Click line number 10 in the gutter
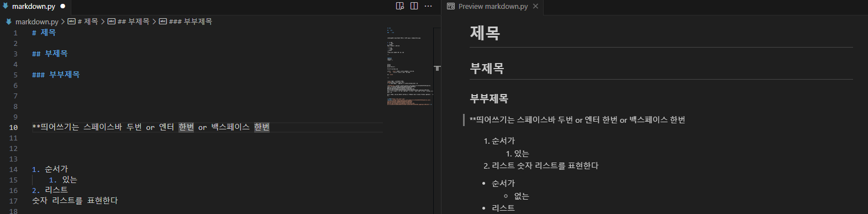 click(x=13, y=127)
